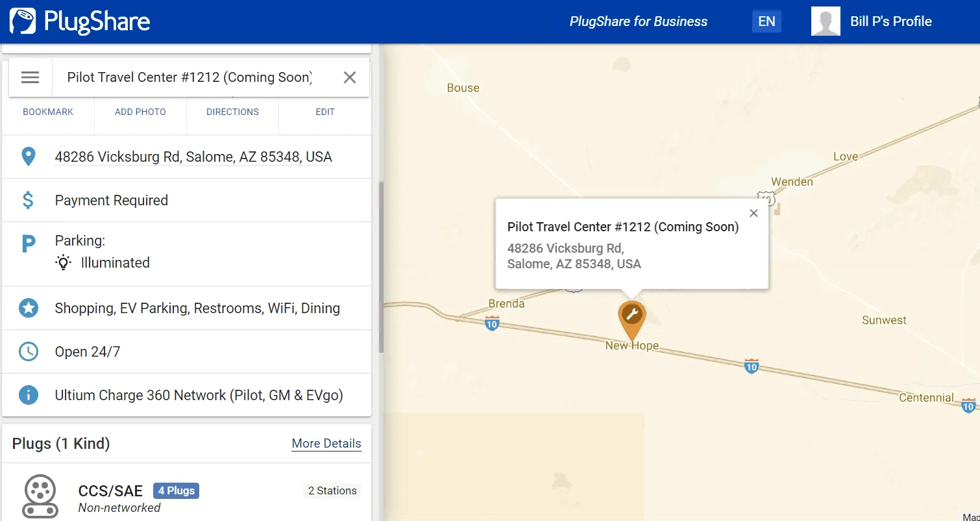Click the 2 Stations badge
The image size is (980, 521).
332,490
